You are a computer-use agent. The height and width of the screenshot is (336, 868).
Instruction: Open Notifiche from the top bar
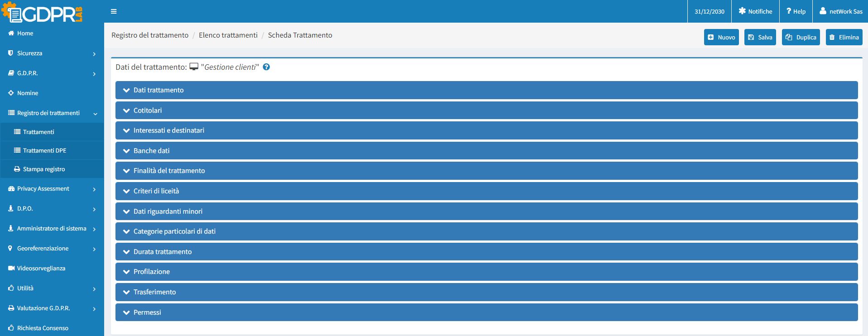755,11
